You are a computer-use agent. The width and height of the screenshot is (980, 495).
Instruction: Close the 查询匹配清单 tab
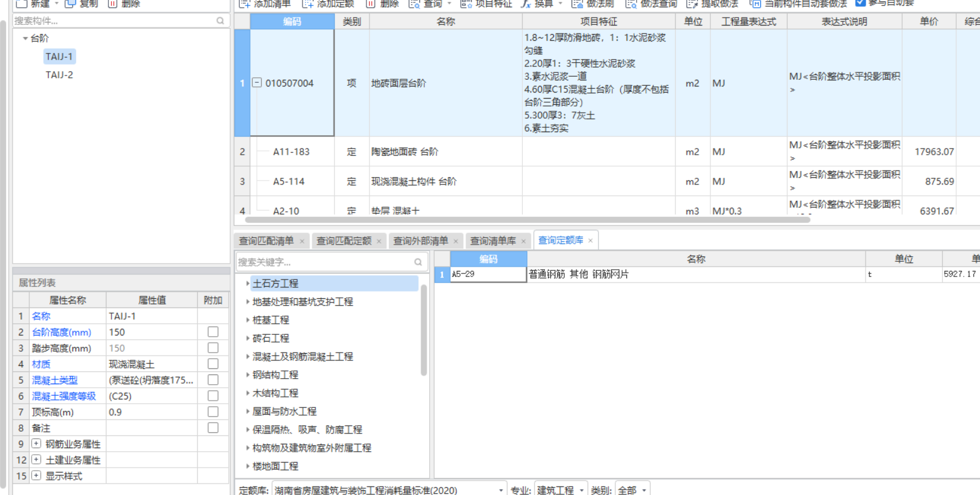tap(302, 241)
